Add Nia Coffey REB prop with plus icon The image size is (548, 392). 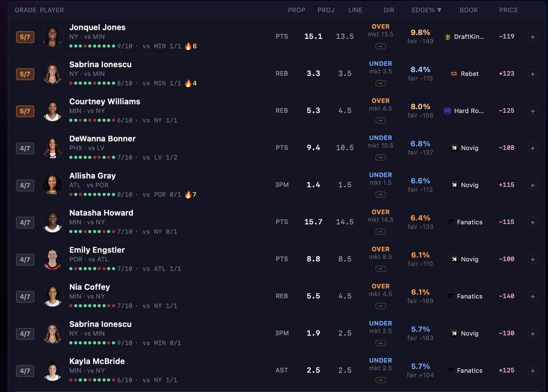(x=532, y=296)
